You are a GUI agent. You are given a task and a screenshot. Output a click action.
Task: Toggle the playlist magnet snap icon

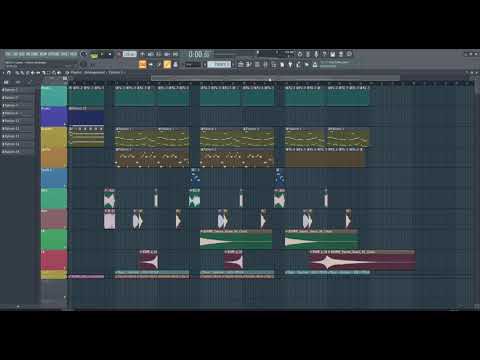[x=9, y=73]
